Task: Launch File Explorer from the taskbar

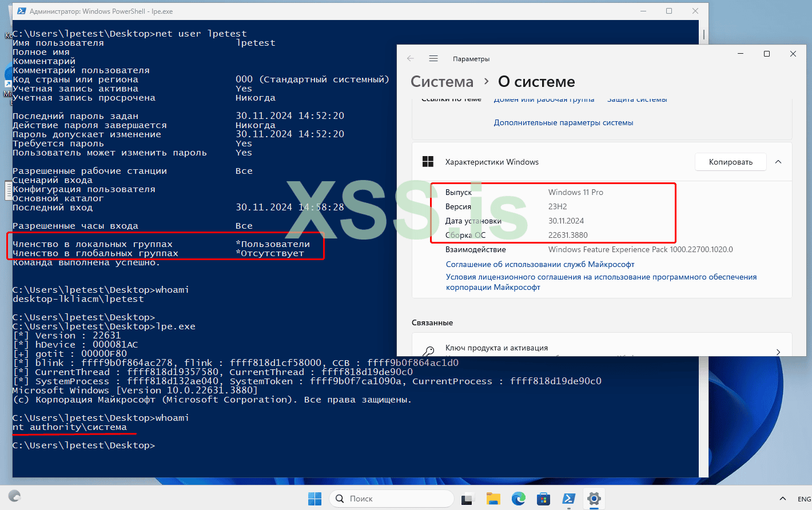Action: (493, 499)
